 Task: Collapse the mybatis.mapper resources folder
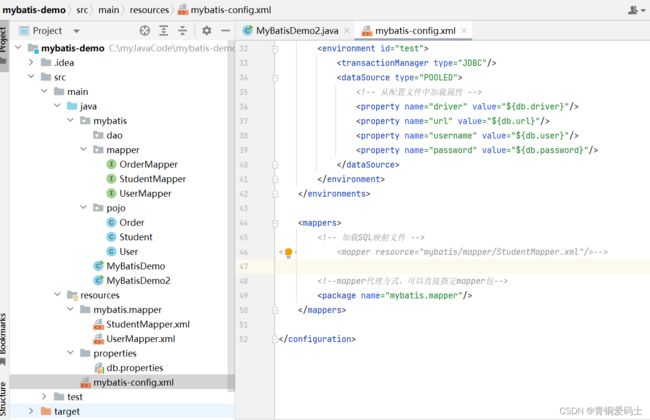coord(70,309)
